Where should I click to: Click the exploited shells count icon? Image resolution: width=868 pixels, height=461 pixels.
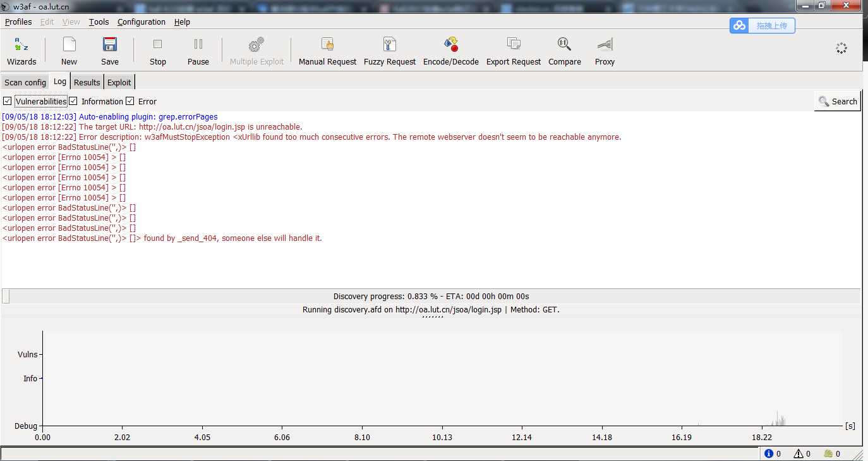click(x=829, y=453)
